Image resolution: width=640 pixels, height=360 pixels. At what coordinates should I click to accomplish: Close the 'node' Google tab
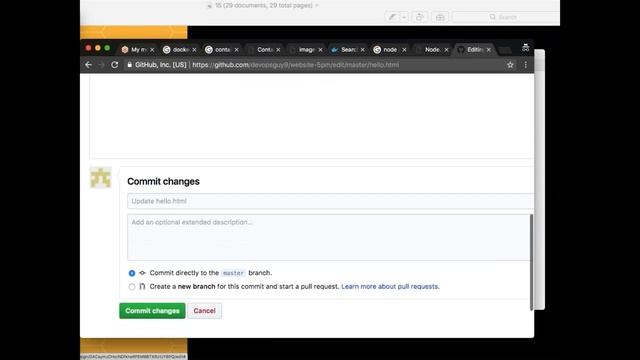click(x=404, y=50)
